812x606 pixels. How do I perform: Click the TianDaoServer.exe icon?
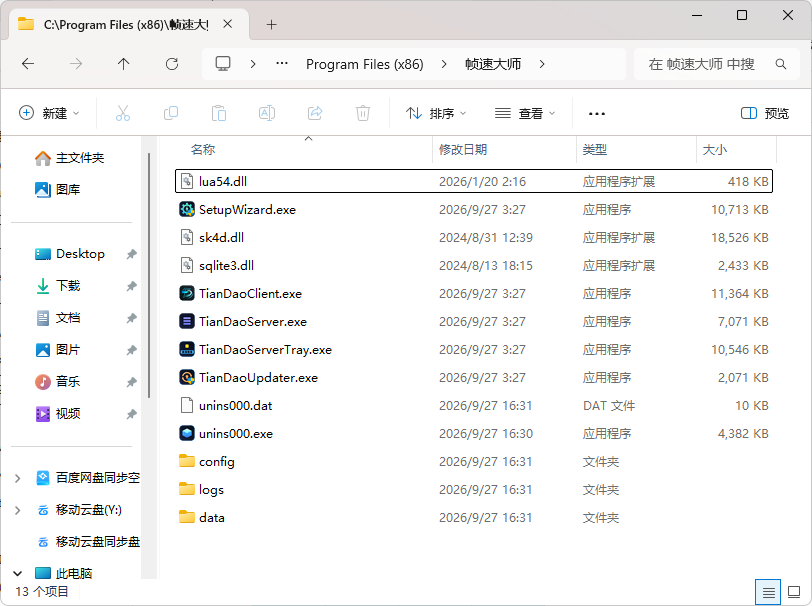(x=186, y=321)
